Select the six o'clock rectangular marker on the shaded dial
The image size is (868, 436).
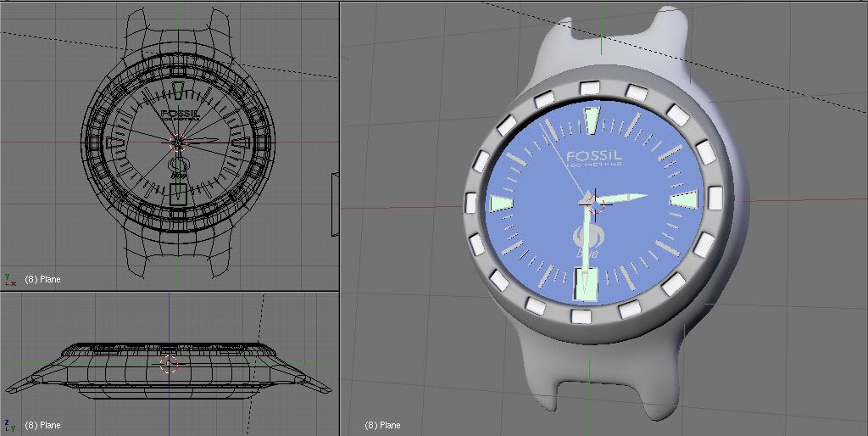coord(586,283)
